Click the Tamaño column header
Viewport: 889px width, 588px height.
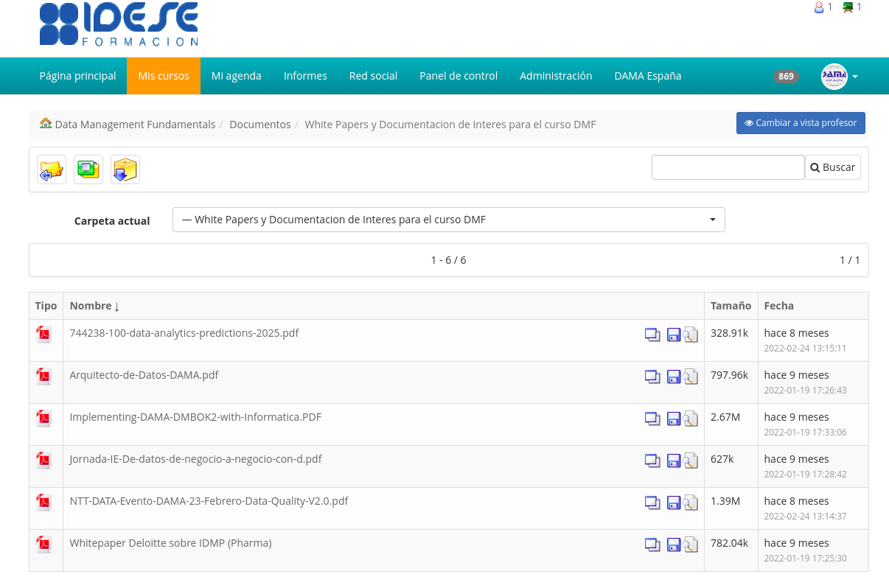click(731, 306)
